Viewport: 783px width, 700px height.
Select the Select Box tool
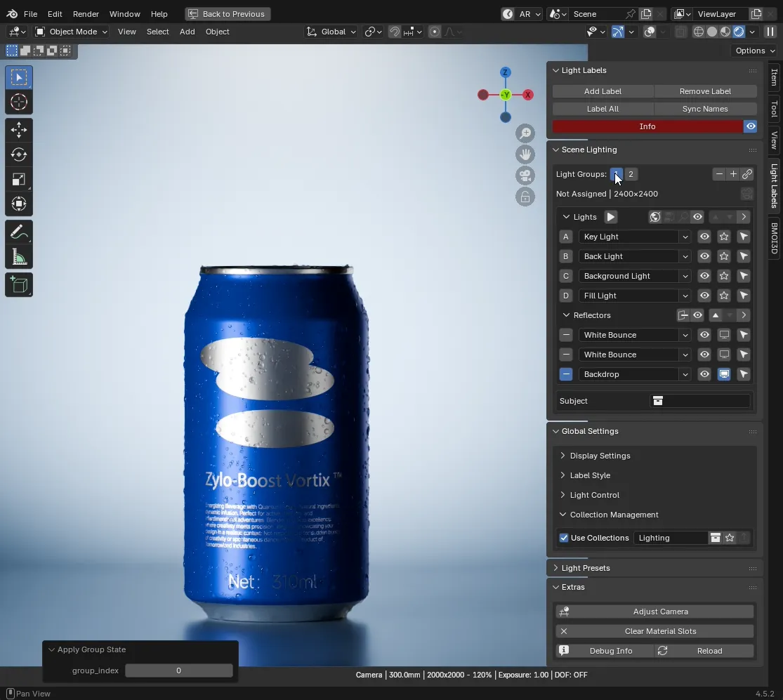click(19, 77)
